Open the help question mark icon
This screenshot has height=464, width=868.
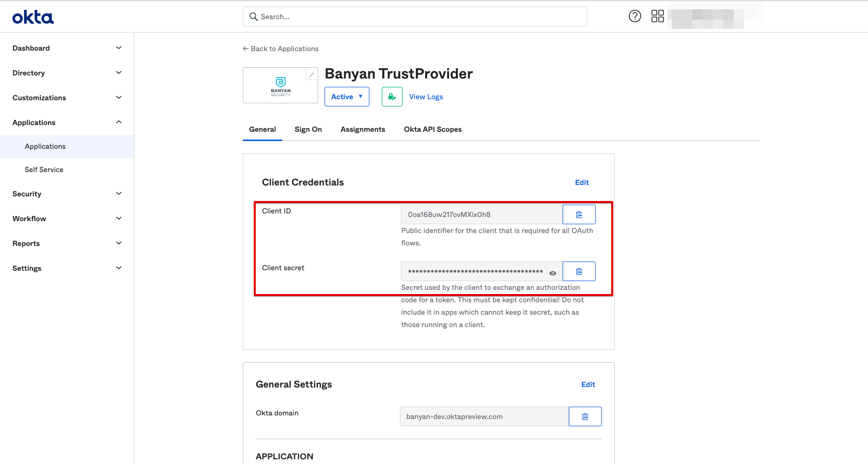(x=634, y=17)
